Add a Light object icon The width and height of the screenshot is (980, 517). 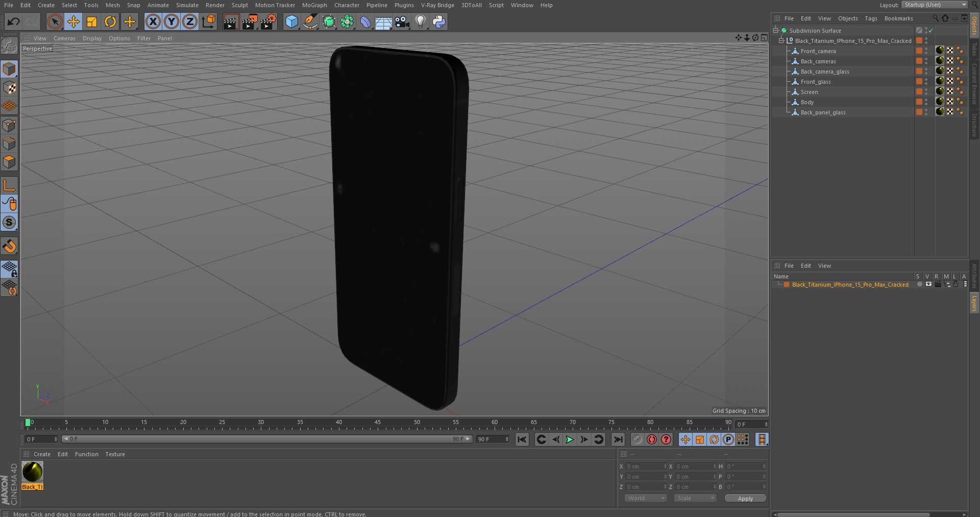click(x=421, y=21)
